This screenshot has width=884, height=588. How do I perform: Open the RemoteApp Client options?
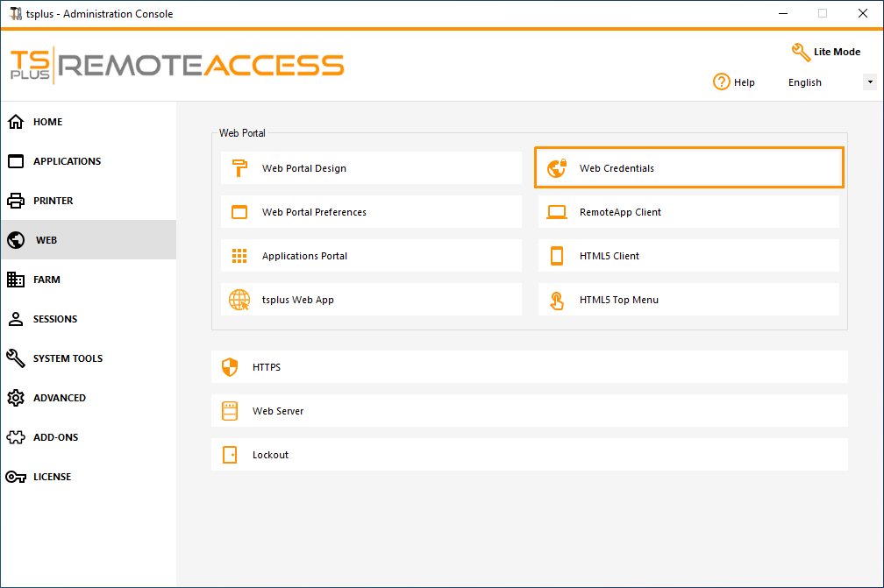click(688, 211)
